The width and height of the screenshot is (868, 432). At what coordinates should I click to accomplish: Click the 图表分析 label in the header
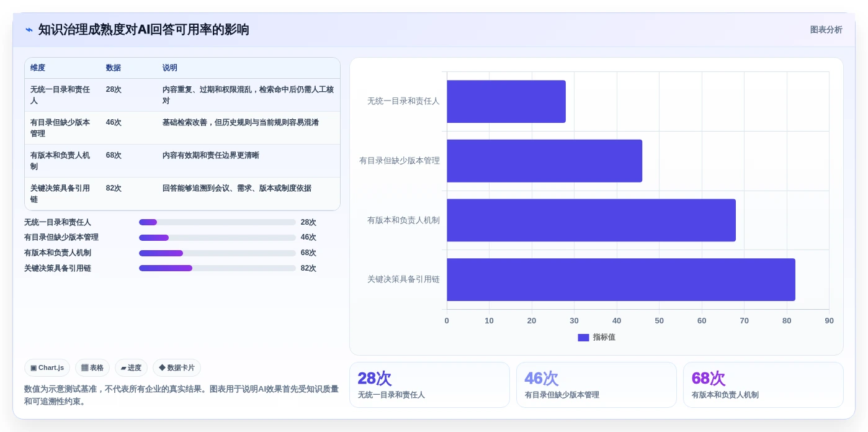pyautogui.click(x=826, y=30)
